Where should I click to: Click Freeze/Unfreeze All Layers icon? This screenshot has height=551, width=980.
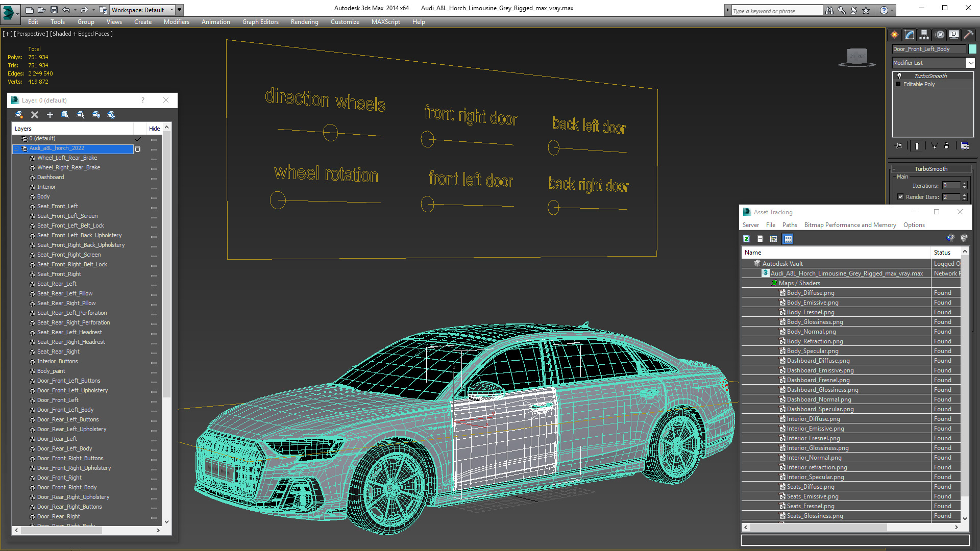[x=111, y=115]
